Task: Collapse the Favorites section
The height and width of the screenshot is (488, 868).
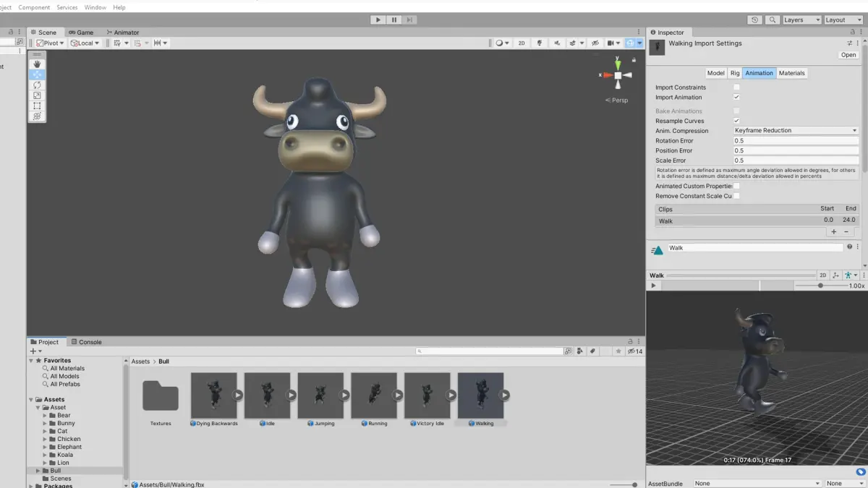Action: pyautogui.click(x=32, y=361)
